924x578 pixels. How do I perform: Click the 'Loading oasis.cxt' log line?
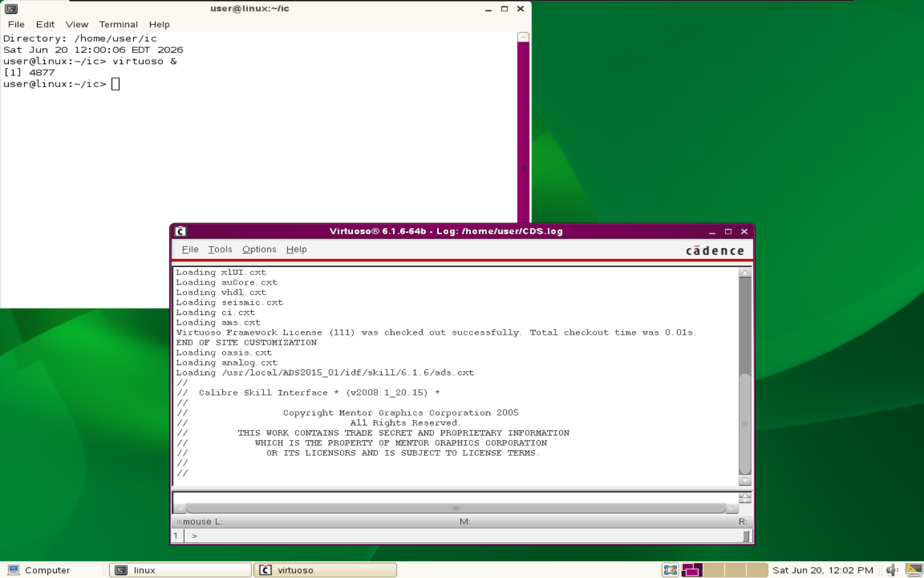tap(224, 353)
